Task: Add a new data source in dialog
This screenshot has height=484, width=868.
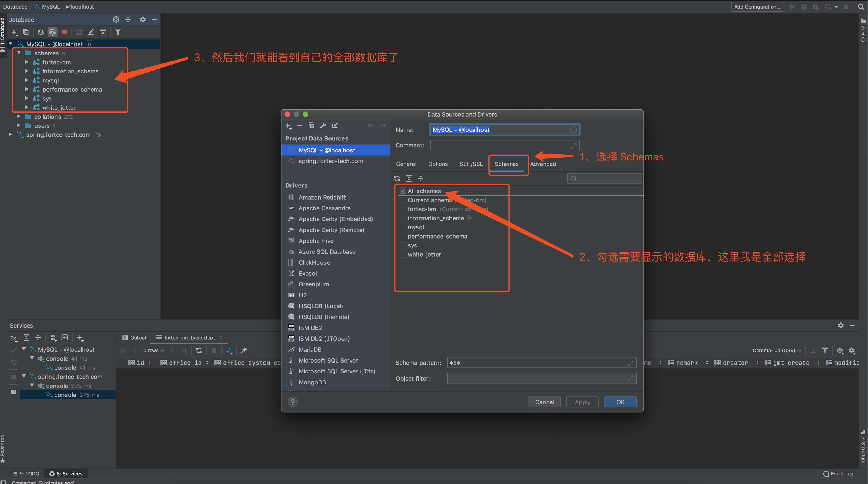Action: pos(288,126)
